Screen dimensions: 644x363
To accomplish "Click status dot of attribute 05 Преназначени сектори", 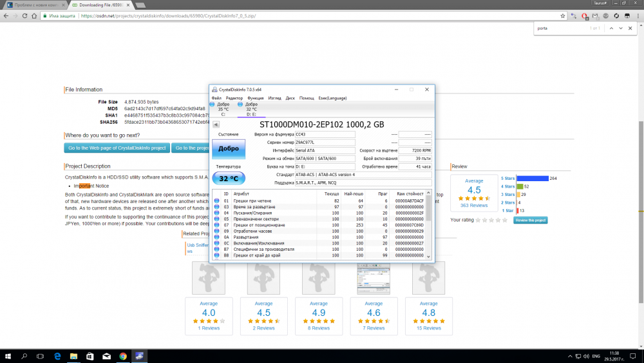I will pos(217,219).
